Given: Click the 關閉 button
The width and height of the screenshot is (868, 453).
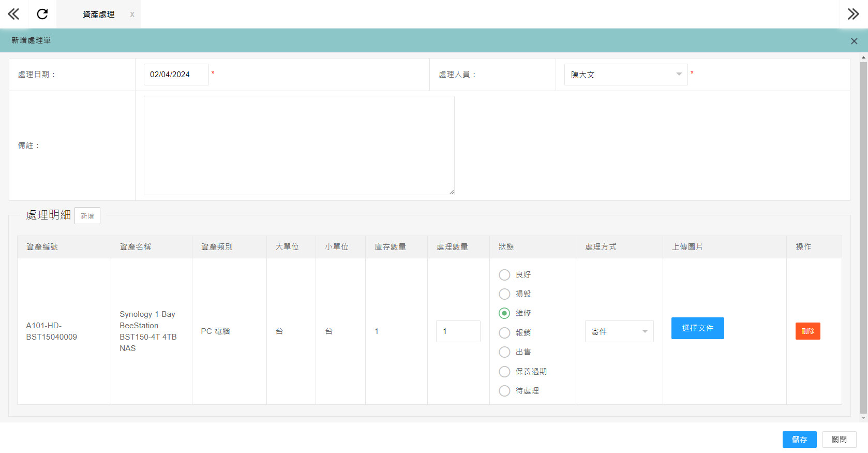Looking at the screenshot, I should [839, 440].
